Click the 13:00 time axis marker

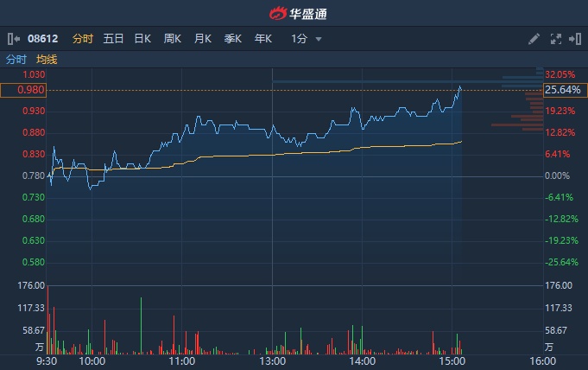[x=272, y=361]
